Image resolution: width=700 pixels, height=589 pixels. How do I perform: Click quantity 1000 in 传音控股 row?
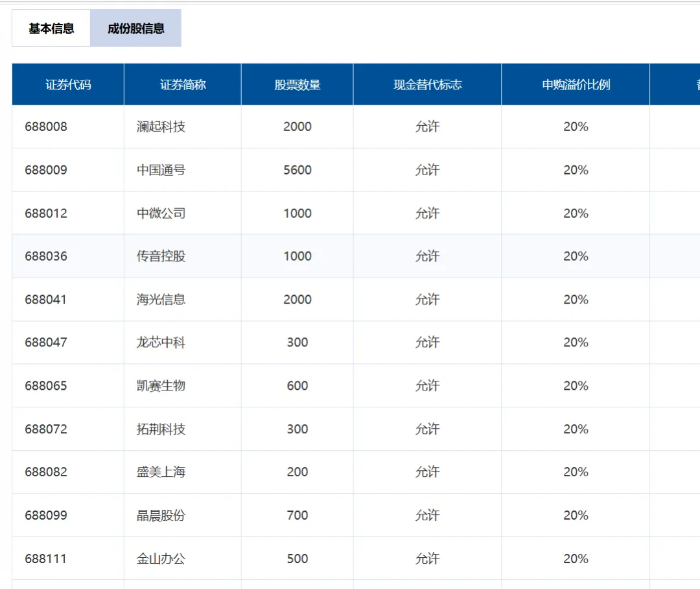click(297, 256)
